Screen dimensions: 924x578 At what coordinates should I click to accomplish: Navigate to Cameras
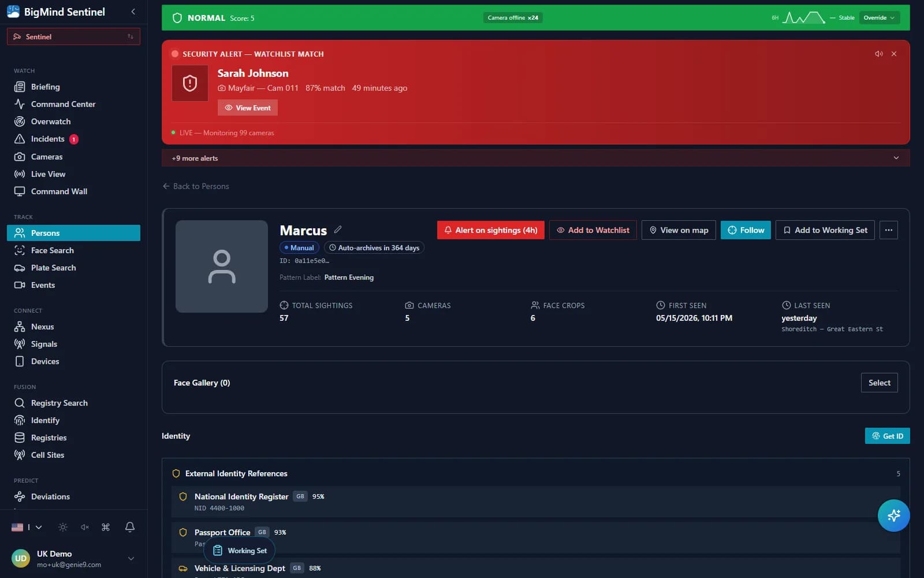[x=73, y=157]
